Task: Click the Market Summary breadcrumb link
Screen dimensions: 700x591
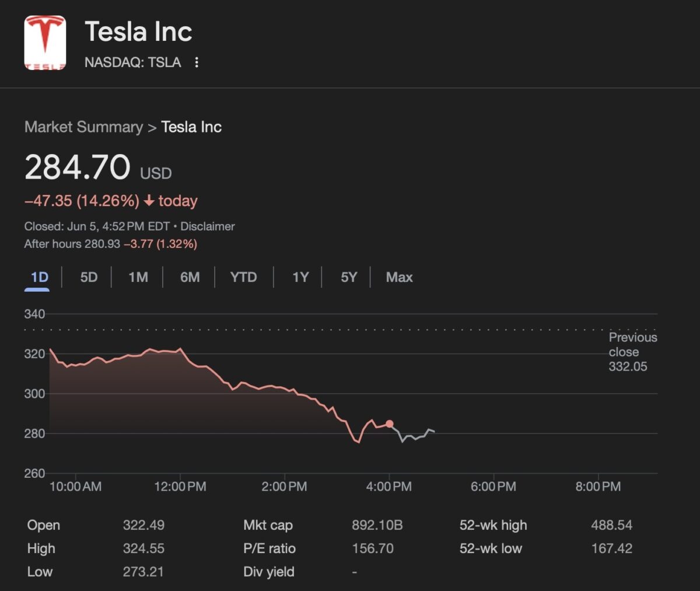Action: tap(83, 127)
